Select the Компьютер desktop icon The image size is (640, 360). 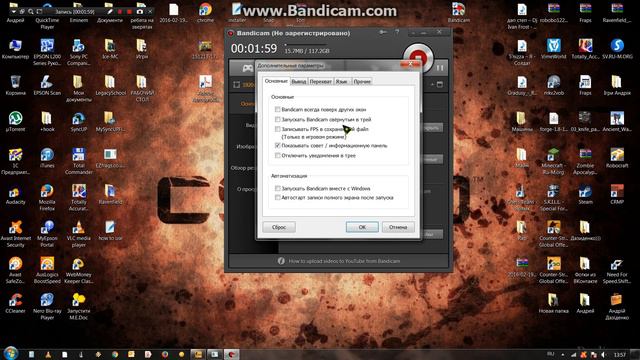(x=16, y=50)
